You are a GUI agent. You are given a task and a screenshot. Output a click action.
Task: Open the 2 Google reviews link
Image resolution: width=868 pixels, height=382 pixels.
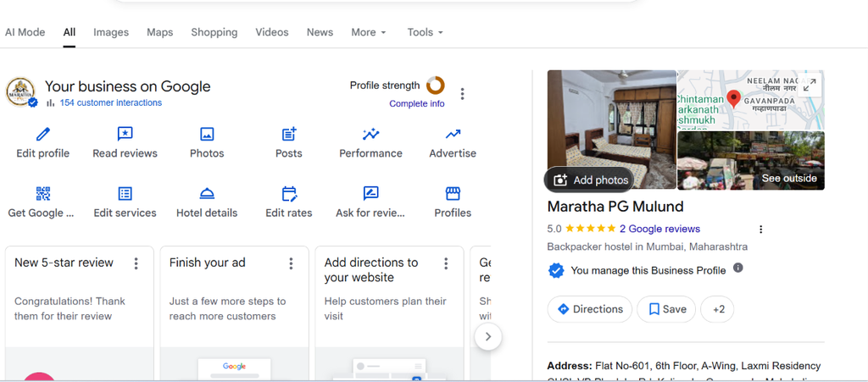[x=659, y=229]
